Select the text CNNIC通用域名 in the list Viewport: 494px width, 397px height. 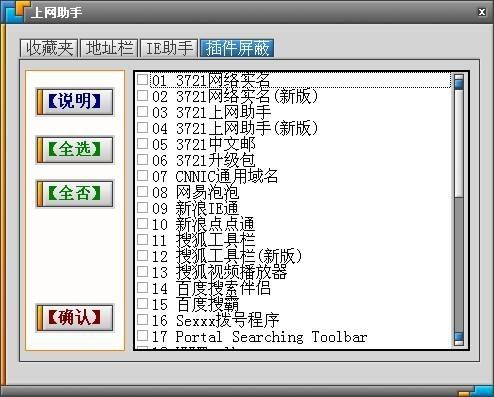coord(227,176)
